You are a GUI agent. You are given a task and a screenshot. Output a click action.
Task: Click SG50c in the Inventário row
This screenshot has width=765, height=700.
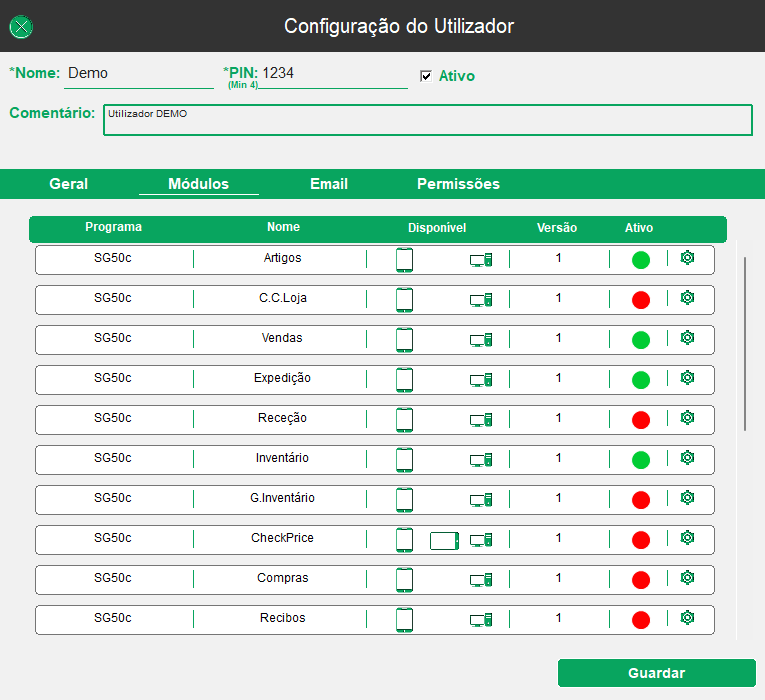113,458
